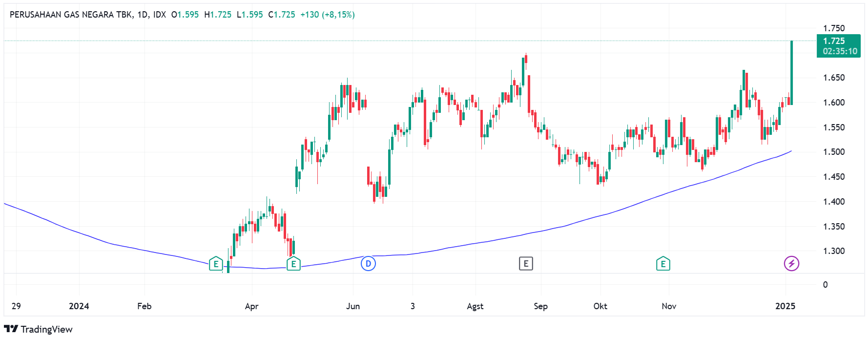Click the 2024 year label on time axis

click(x=79, y=306)
